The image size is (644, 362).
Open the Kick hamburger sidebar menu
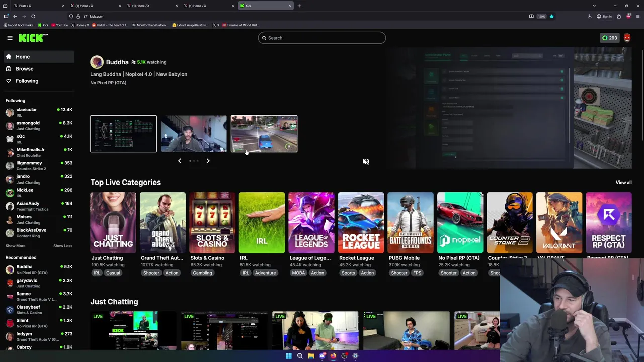click(10, 38)
